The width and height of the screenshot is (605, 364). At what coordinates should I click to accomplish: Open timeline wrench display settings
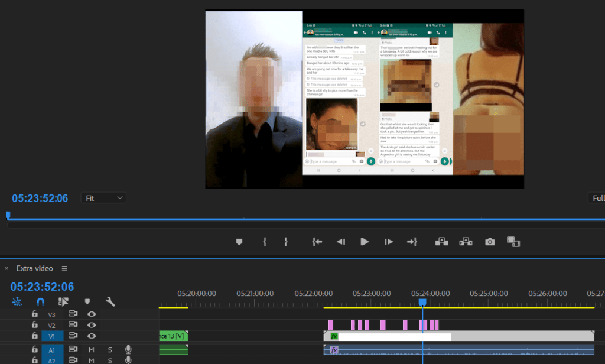coord(110,302)
